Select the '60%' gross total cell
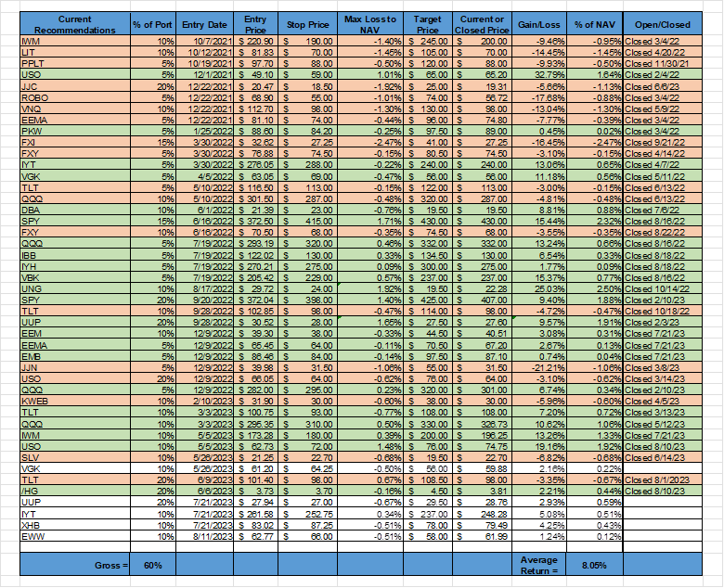Image resolution: width=724 pixels, height=588 pixels. point(153,565)
